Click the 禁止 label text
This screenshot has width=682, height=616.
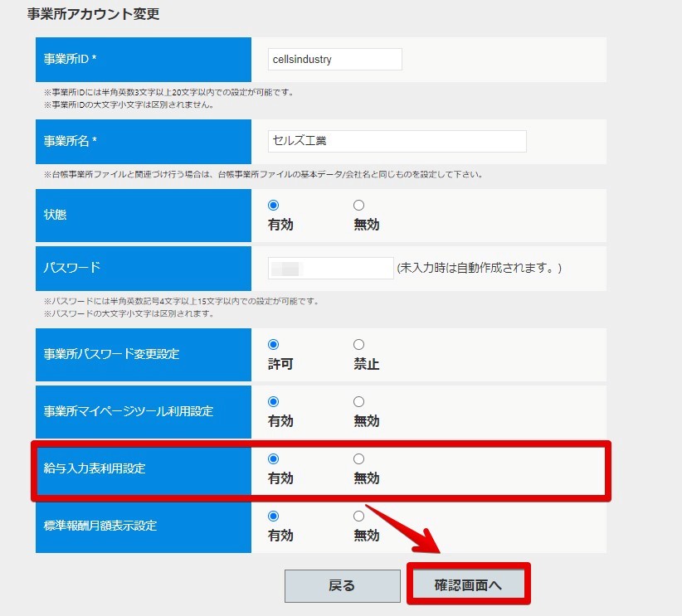point(366,364)
